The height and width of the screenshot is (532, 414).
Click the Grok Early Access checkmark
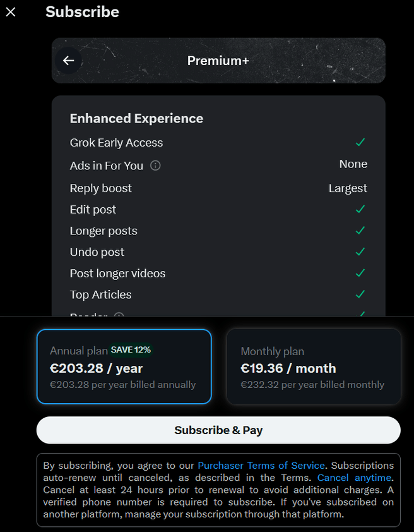[x=360, y=143]
